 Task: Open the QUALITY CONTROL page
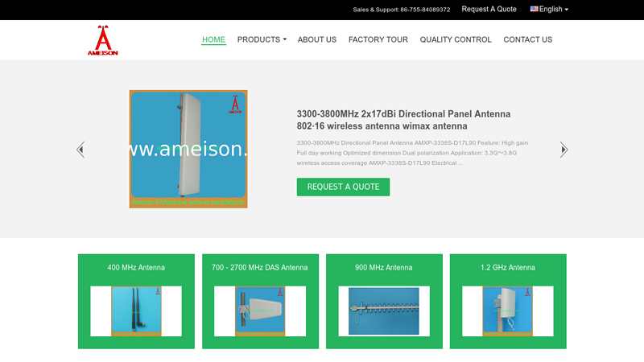click(x=456, y=39)
